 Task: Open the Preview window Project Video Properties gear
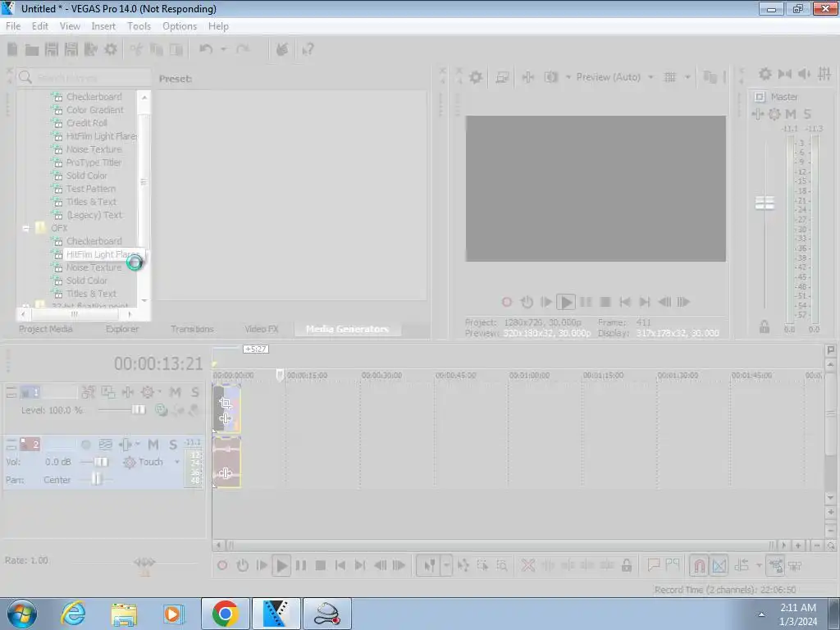pos(475,77)
